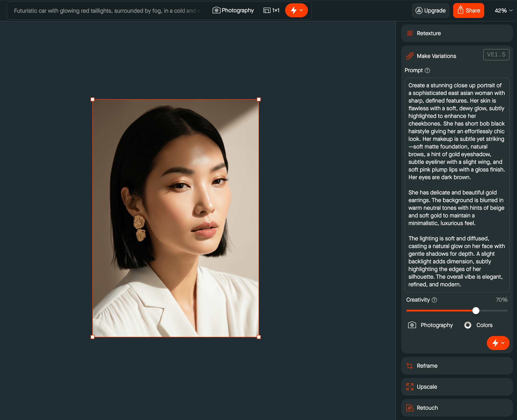Image resolution: width=517 pixels, height=420 pixels.
Task: Click the lightning generate button in top bar
Action: (x=293, y=10)
